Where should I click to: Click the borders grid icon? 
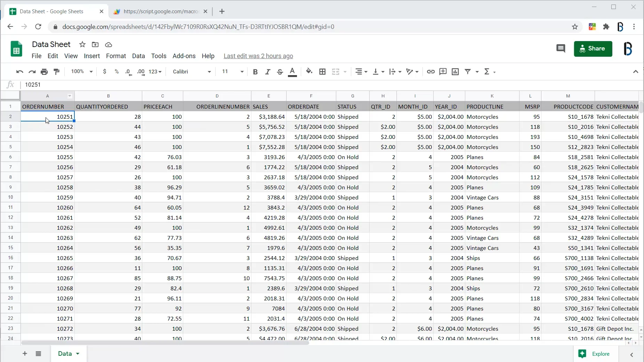click(x=322, y=72)
